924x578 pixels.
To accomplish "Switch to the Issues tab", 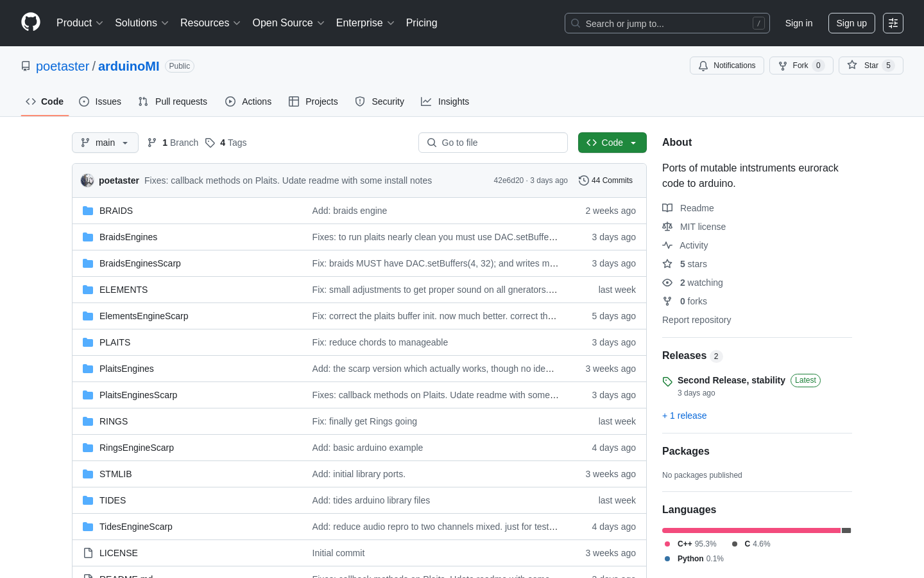I will pos(100,101).
